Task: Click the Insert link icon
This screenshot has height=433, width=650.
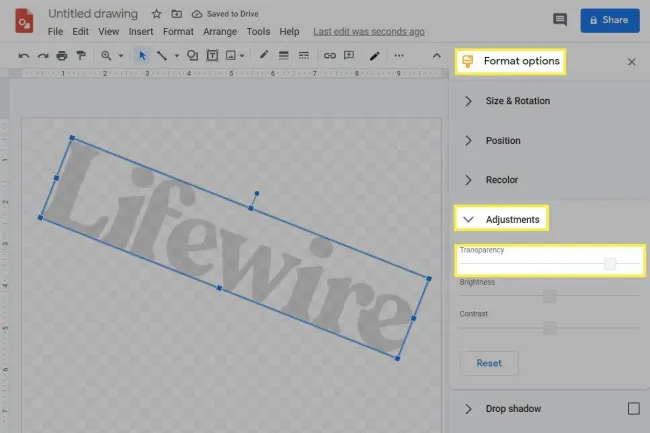Action: [330, 56]
